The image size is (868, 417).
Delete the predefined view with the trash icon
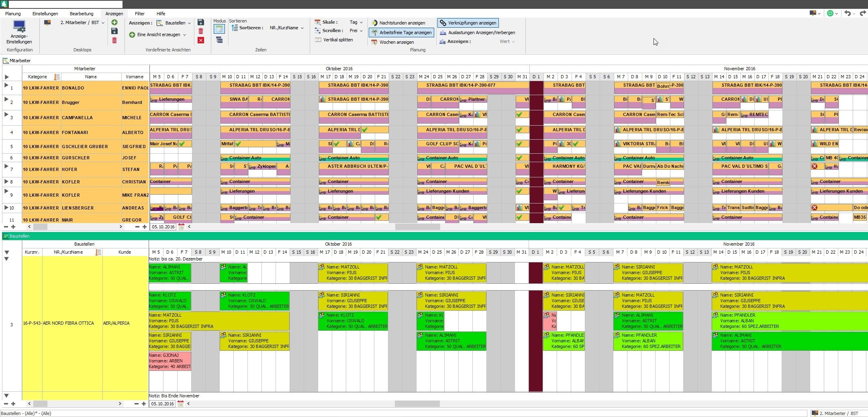(201, 31)
